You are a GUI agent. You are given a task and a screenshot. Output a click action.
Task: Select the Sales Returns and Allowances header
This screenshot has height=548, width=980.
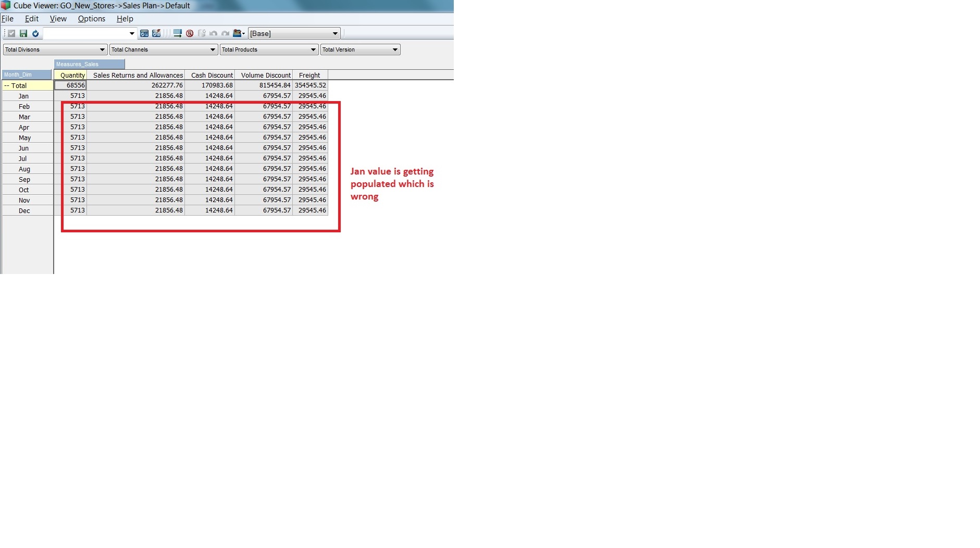tap(135, 75)
